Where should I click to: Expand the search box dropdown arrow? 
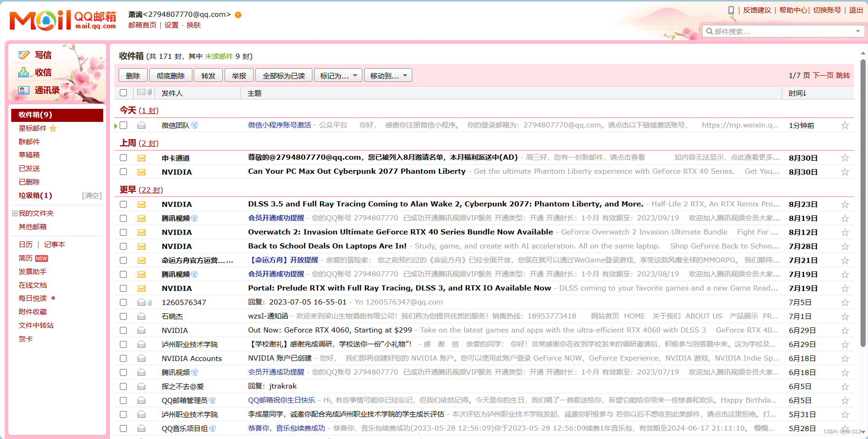click(x=858, y=31)
